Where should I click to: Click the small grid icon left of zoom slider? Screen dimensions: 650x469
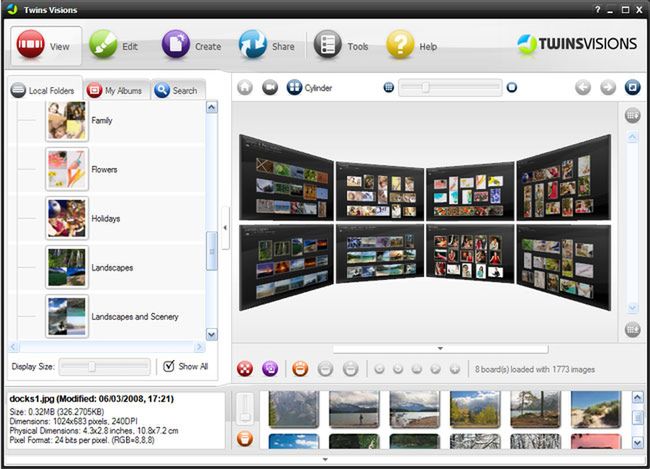coord(388,87)
